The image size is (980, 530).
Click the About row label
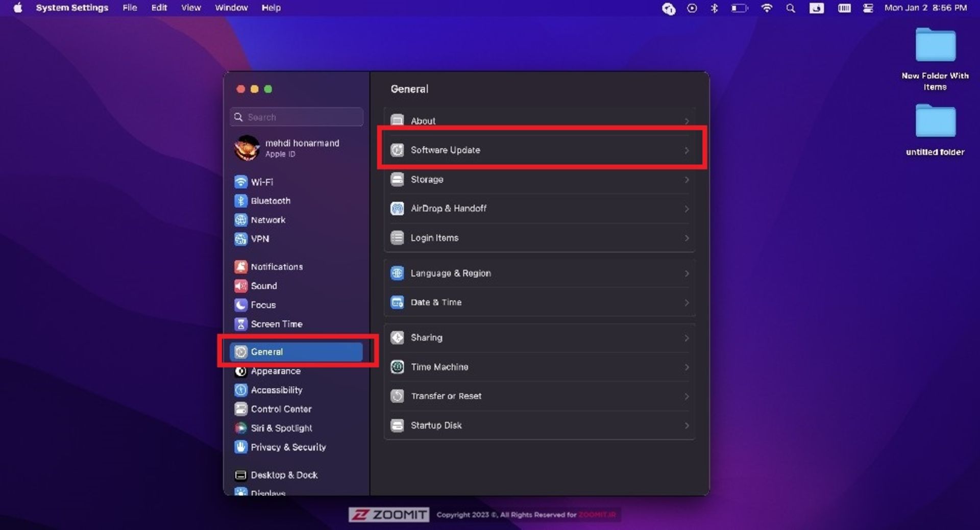coord(423,121)
